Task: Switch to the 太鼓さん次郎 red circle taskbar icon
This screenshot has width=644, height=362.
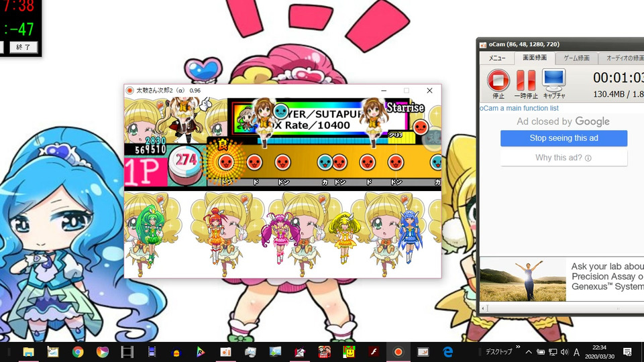Action: pyautogui.click(x=398, y=352)
